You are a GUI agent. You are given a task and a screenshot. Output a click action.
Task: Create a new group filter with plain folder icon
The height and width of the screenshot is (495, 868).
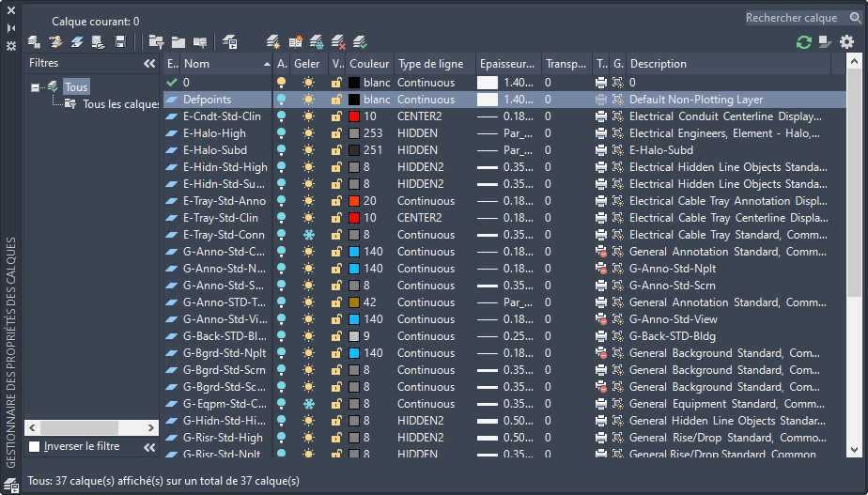pos(178,41)
